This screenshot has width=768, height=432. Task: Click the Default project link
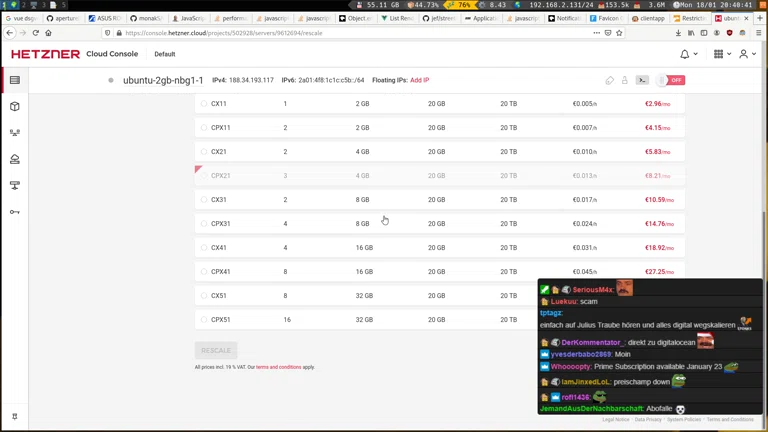(165, 54)
